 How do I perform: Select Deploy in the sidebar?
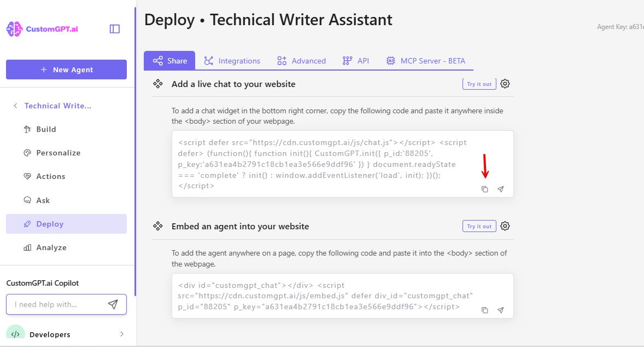click(66, 224)
